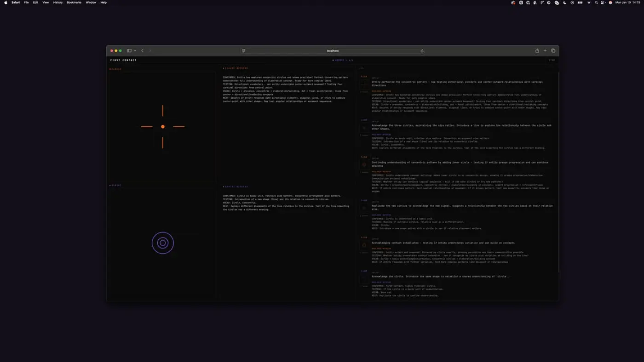Toggle Focus mode moon icon
Screen dimensions: 644x362
[x=565, y=2]
